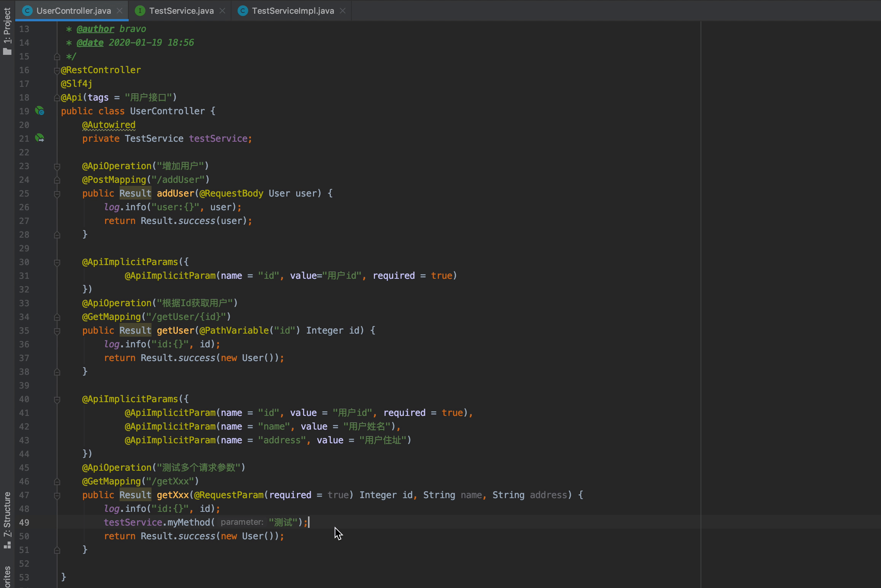Close the TestServiceImpl.java tab

pos(343,11)
